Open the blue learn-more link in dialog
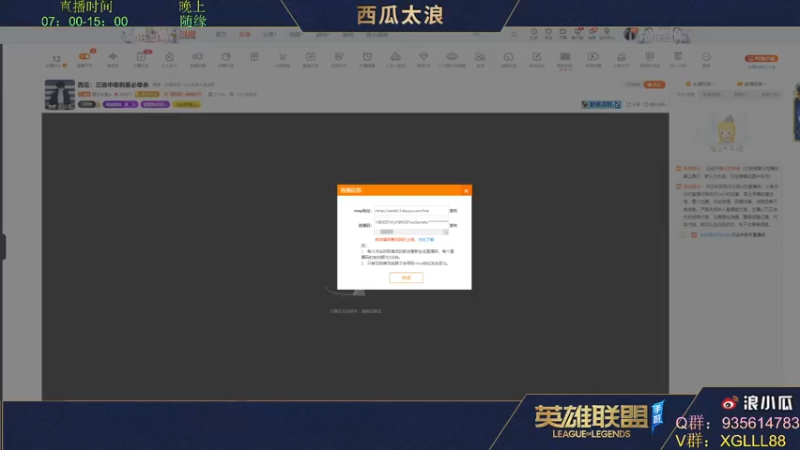800x450 pixels. pyautogui.click(x=426, y=239)
